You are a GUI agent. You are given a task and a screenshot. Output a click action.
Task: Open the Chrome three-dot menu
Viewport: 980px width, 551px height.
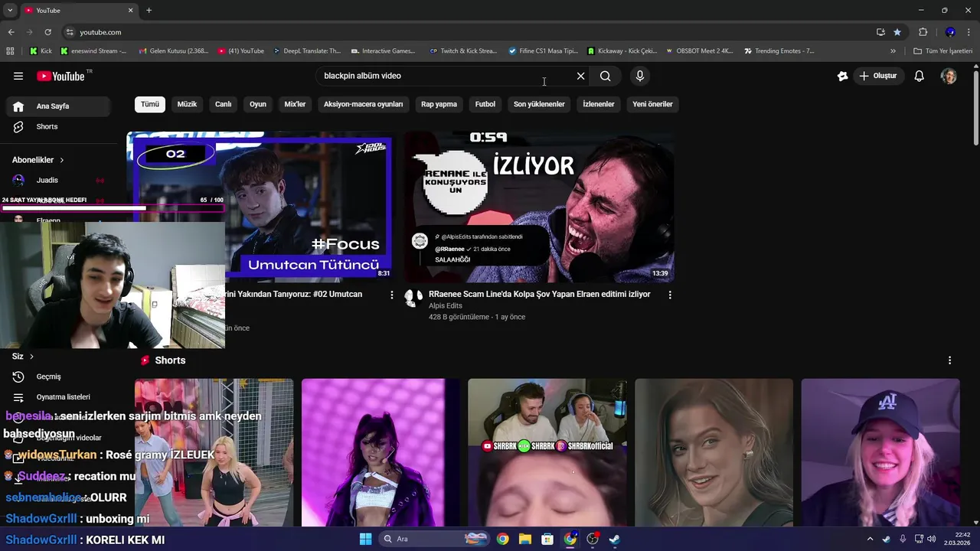[x=970, y=32]
